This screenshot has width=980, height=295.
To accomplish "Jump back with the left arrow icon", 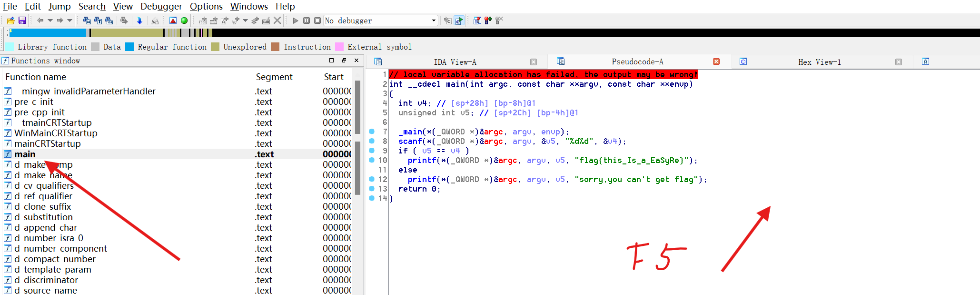I will pos(40,20).
